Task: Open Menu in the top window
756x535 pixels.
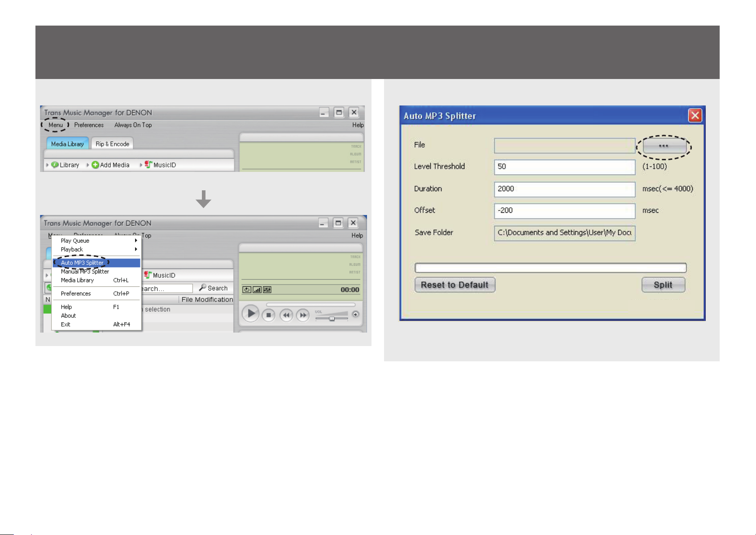Action: tap(56, 125)
